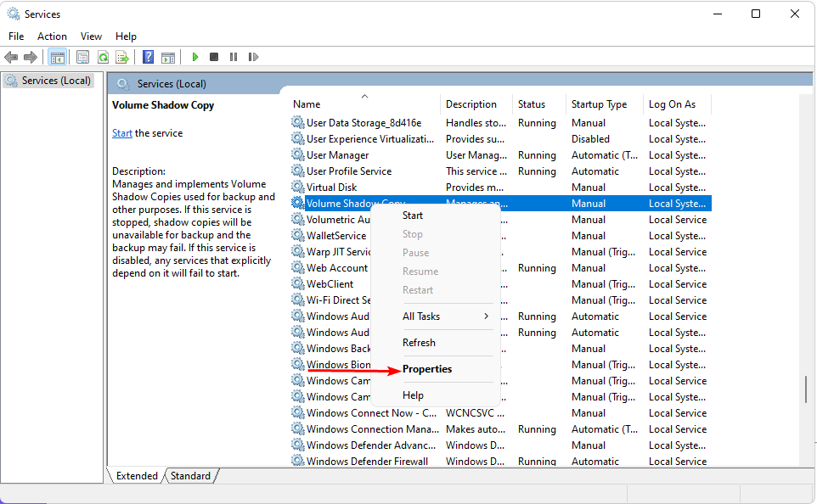817x504 pixels.
Task: Click Automatic startup type of User Profile Service
Action: 595,171
